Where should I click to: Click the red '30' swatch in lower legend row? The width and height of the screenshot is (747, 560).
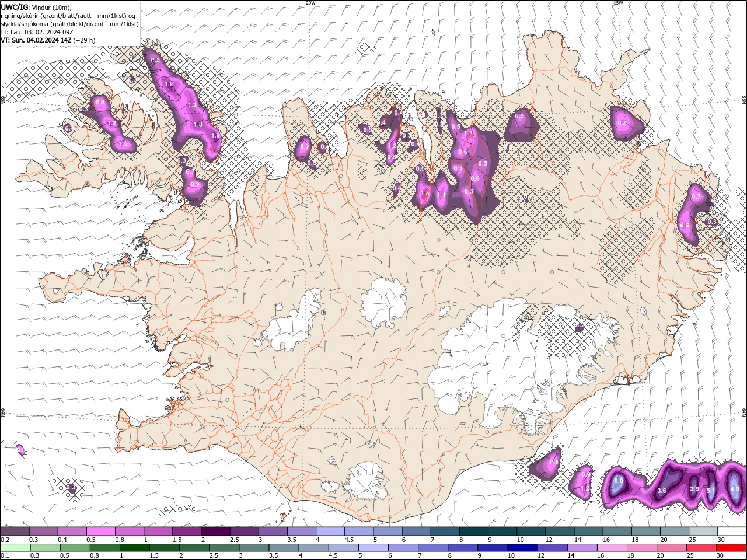[x=732, y=548]
